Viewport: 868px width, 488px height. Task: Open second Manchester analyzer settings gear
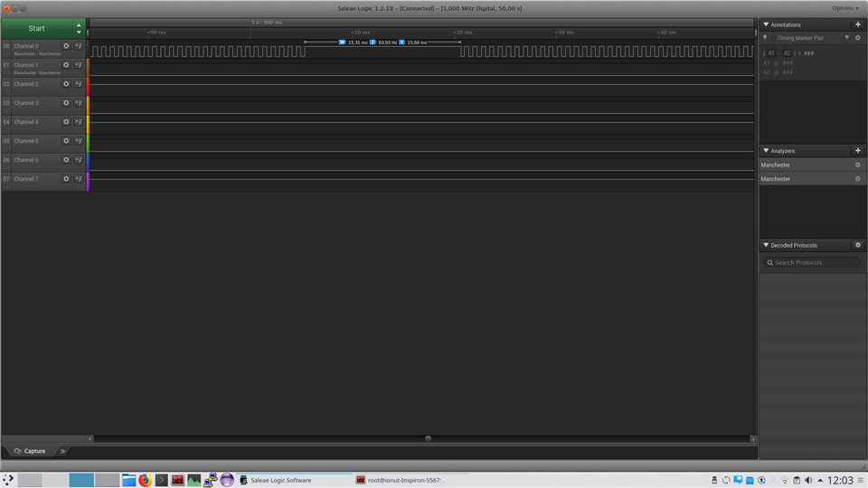coord(857,179)
